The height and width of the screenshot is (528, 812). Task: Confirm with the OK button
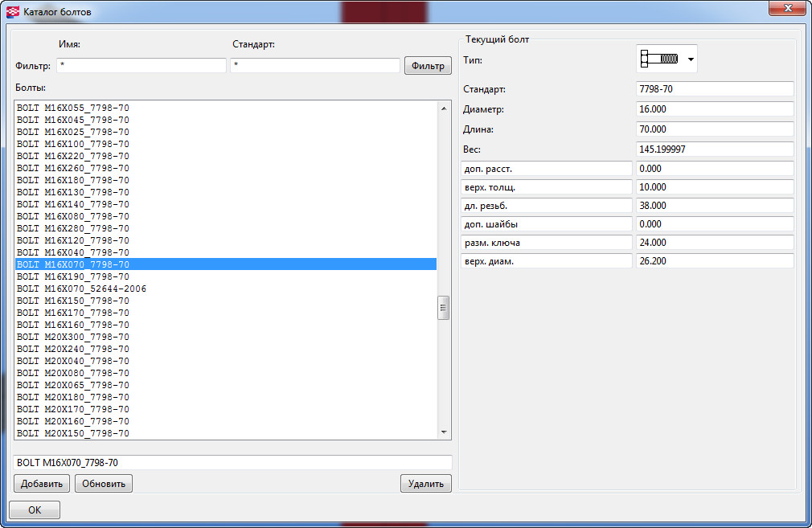tap(35, 510)
